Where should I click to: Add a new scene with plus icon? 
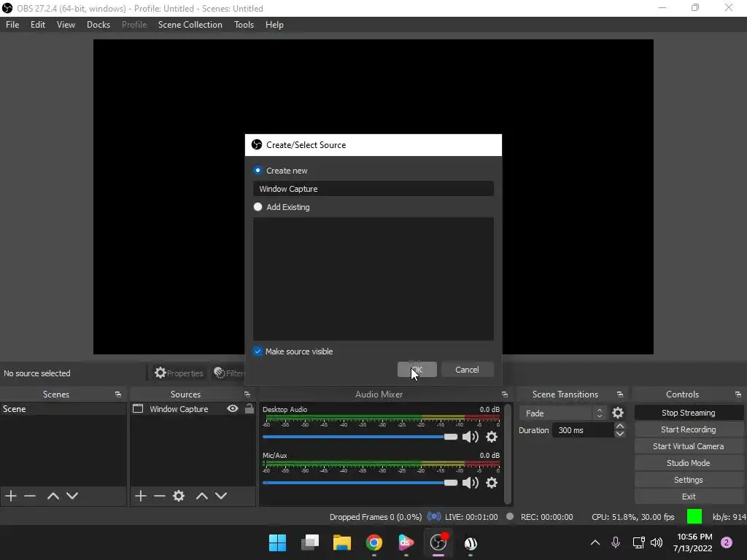(x=11, y=496)
